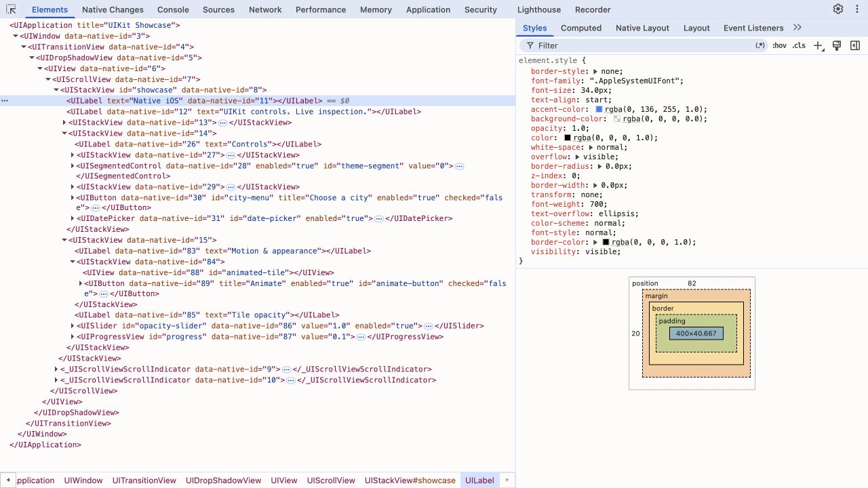Go to the Lighthouse tab
The height and width of the screenshot is (488, 868).
(x=539, y=9)
